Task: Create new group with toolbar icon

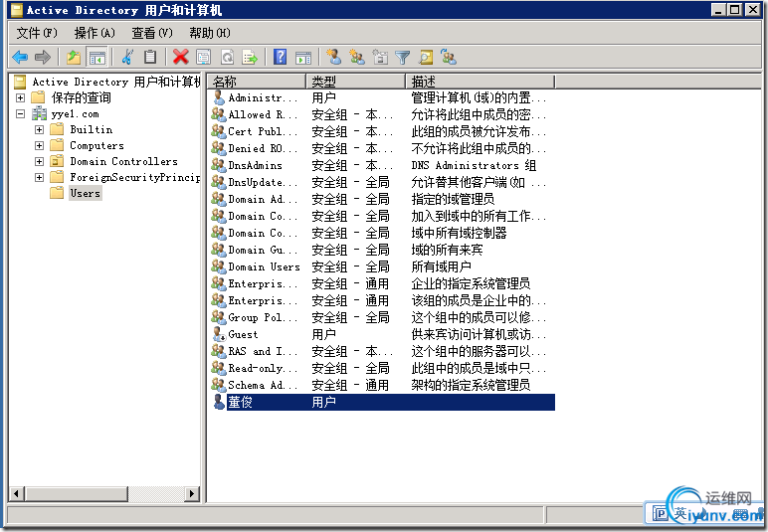Action: pos(356,58)
